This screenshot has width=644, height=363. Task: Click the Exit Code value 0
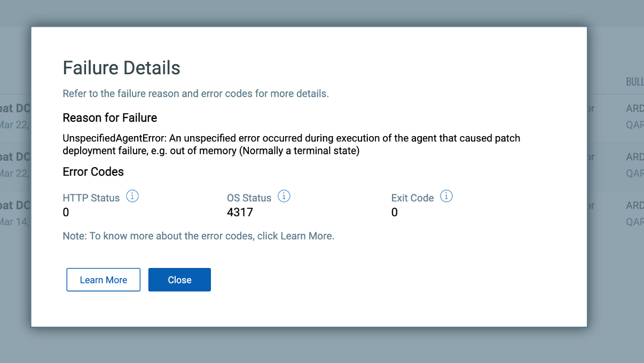394,212
